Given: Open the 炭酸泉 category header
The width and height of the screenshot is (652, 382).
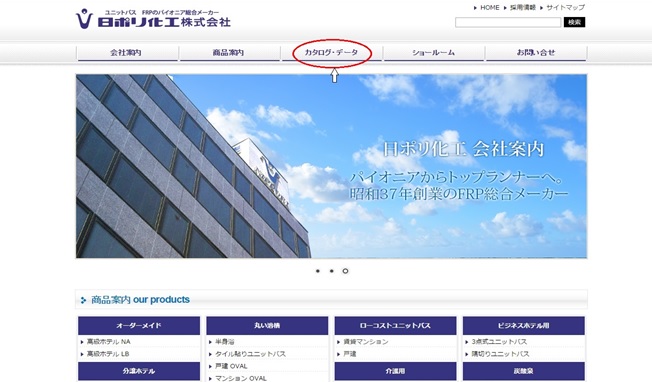Looking at the screenshot, I should tap(524, 371).
